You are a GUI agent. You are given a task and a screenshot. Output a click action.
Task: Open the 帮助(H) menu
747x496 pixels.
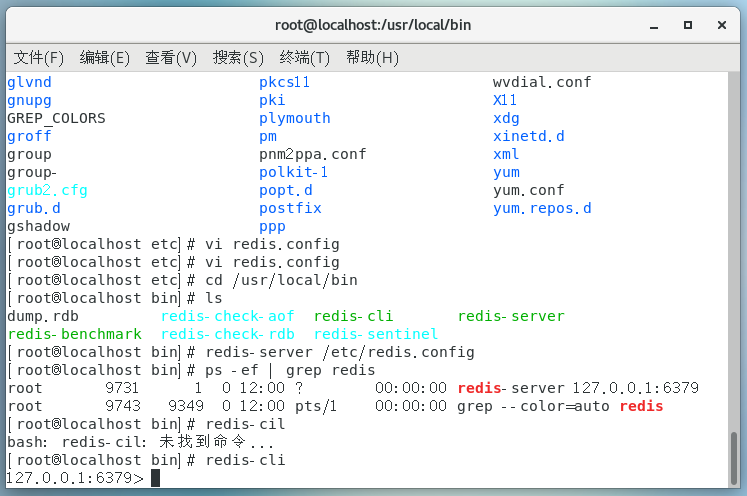(372, 58)
